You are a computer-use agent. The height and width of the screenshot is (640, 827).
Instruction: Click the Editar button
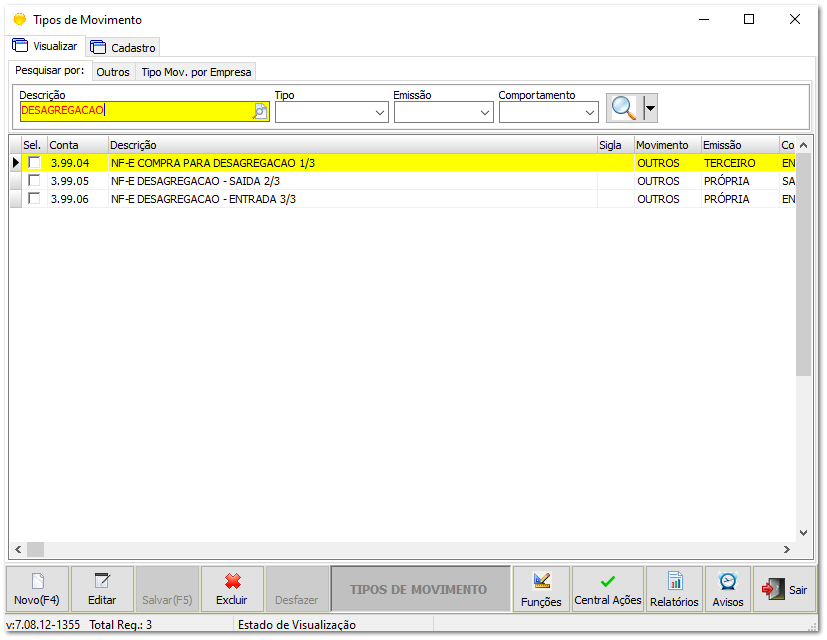click(103, 588)
